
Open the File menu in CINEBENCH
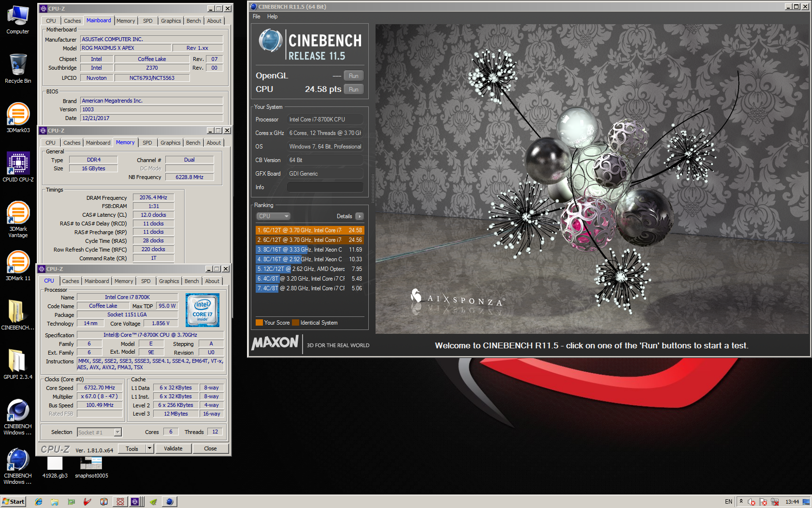pyautogui.click(x=257, y=16)
